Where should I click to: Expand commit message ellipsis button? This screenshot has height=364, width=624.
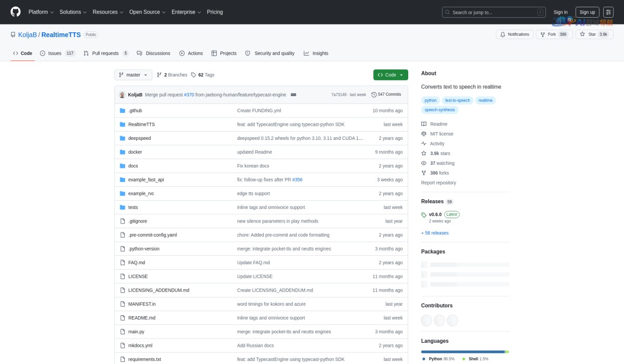293,95
